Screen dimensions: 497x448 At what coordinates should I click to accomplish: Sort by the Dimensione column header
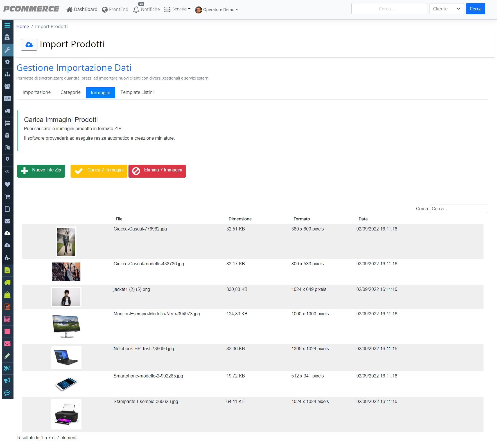(240, 219)
